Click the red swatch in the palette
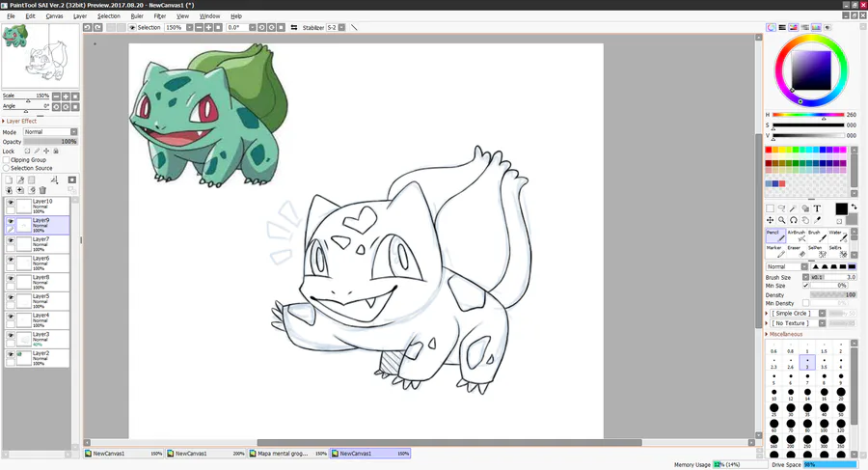The height and width of the screenshot is (470, 868). point(769,151)
